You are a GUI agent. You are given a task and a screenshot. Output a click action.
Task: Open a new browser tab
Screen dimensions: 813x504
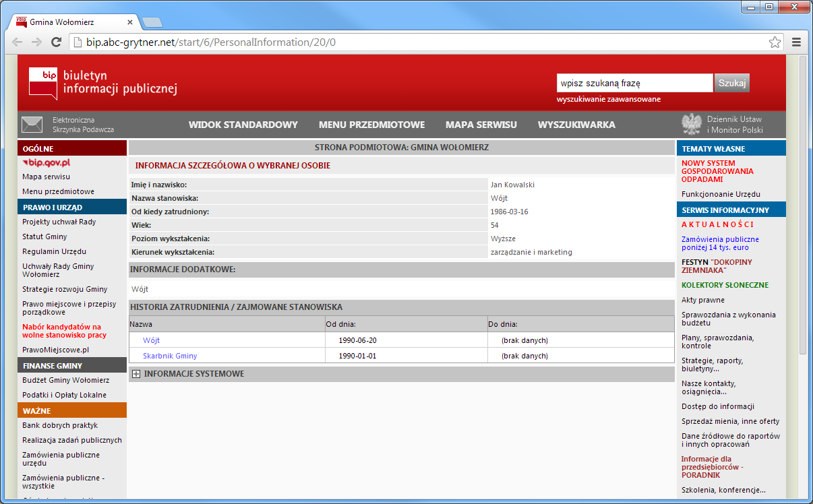tap(152, 22)
